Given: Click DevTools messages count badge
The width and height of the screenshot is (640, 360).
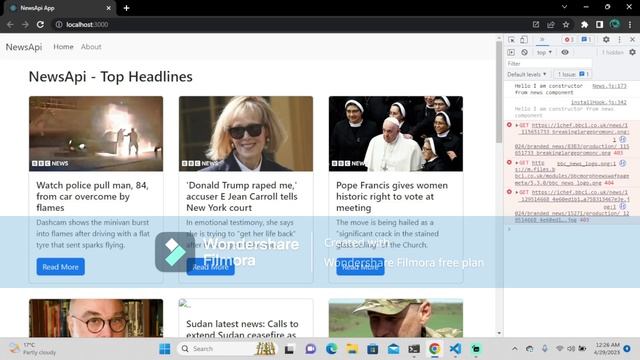Looking at the screenshot, I should [586, 40].
